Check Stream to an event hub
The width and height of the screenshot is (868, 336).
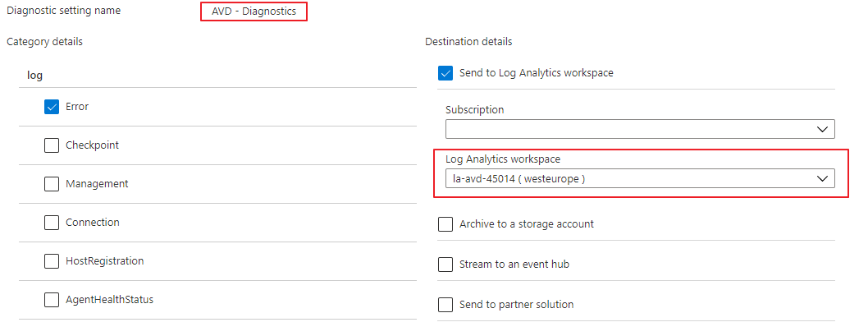(x=445, y=265)
